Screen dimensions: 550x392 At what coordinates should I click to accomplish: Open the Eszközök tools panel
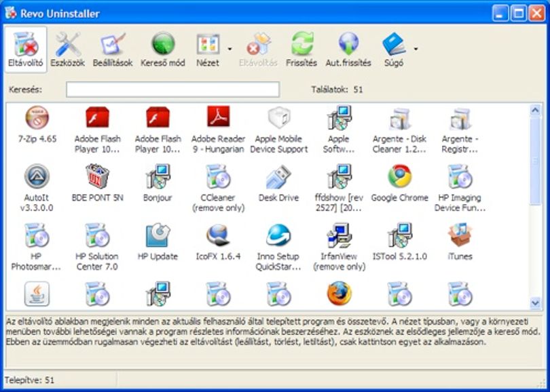[x=68, y=50]
